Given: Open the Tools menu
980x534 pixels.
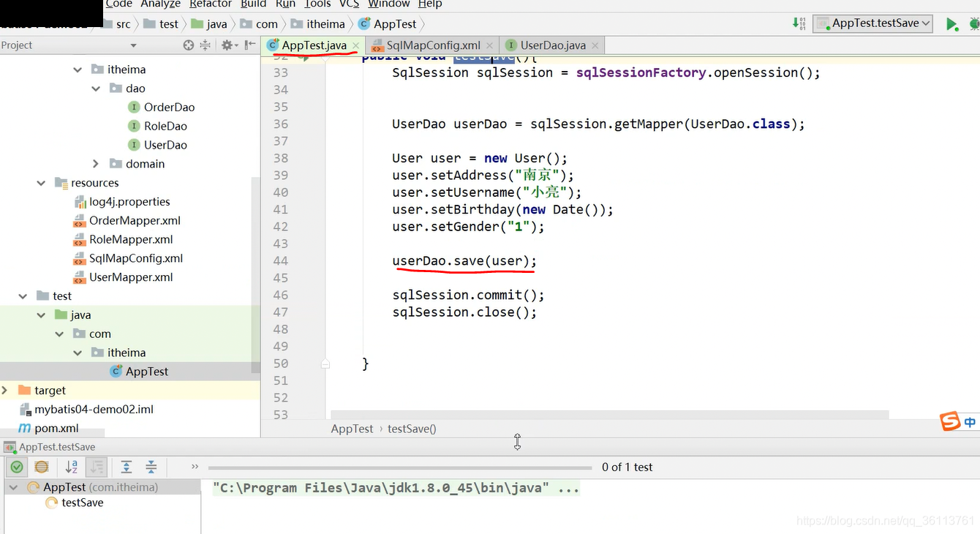Looking at the screenshot, I should pyautogui.click(x=317, y=4).
